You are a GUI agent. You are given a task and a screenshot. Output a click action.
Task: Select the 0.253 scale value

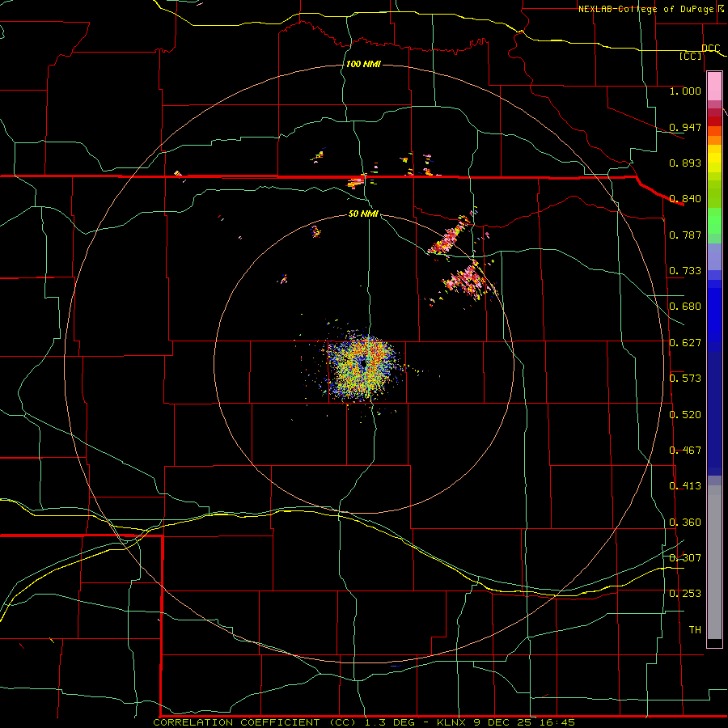pyautogui.click(x=685, y=594)
